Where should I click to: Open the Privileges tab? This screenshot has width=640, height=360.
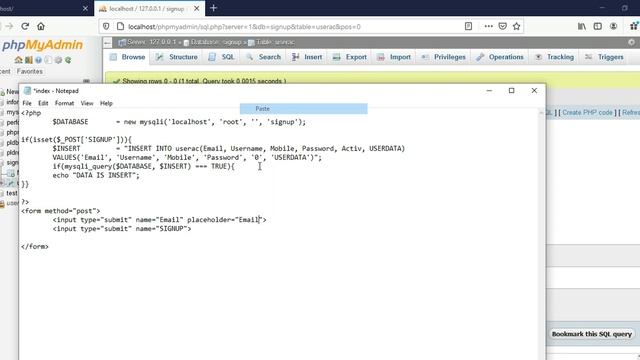click(443, 57)
